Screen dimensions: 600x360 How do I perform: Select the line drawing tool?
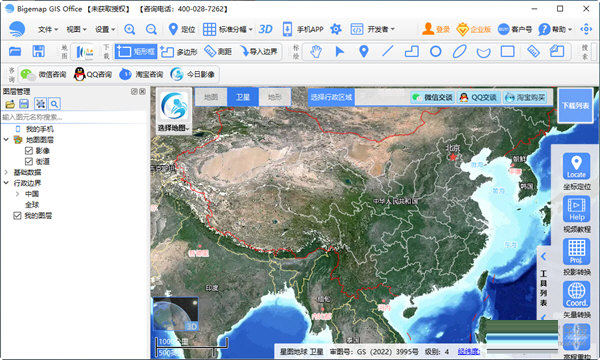pos(388,51)
